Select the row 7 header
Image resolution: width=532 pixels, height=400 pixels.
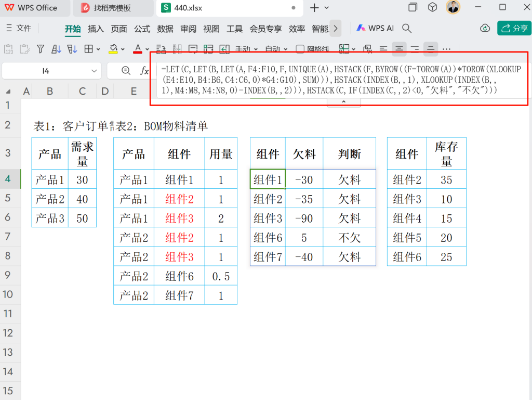point(8,236)
